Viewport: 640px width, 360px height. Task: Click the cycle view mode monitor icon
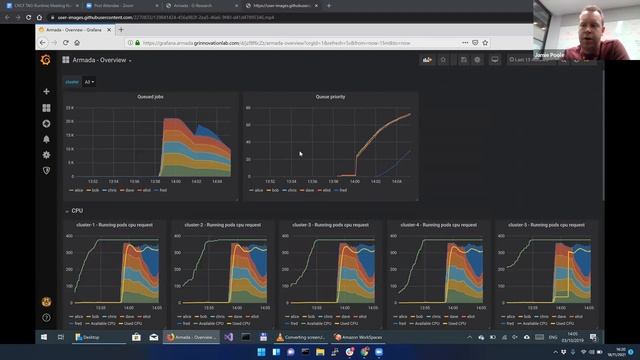pos(494,60)
